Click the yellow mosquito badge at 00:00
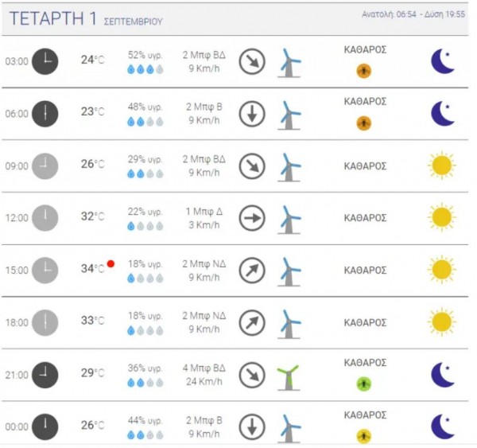Screen dimensions: 477x448 pyautogui.click(x=363, y=435)
